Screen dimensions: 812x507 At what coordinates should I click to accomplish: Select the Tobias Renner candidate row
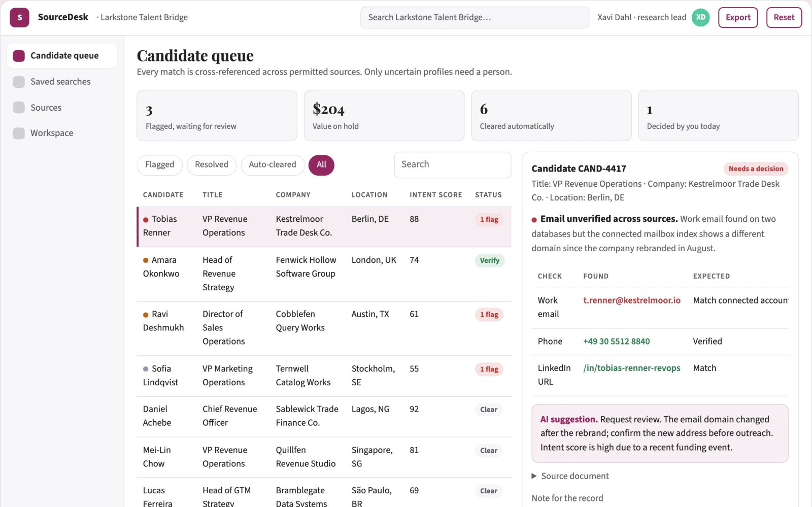coord(324,226)
